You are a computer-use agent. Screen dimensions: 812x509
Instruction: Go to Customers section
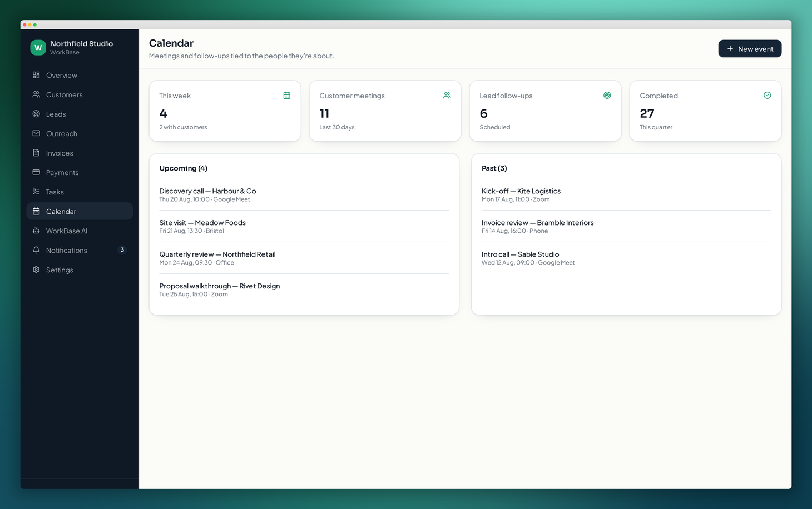point(80,94)
